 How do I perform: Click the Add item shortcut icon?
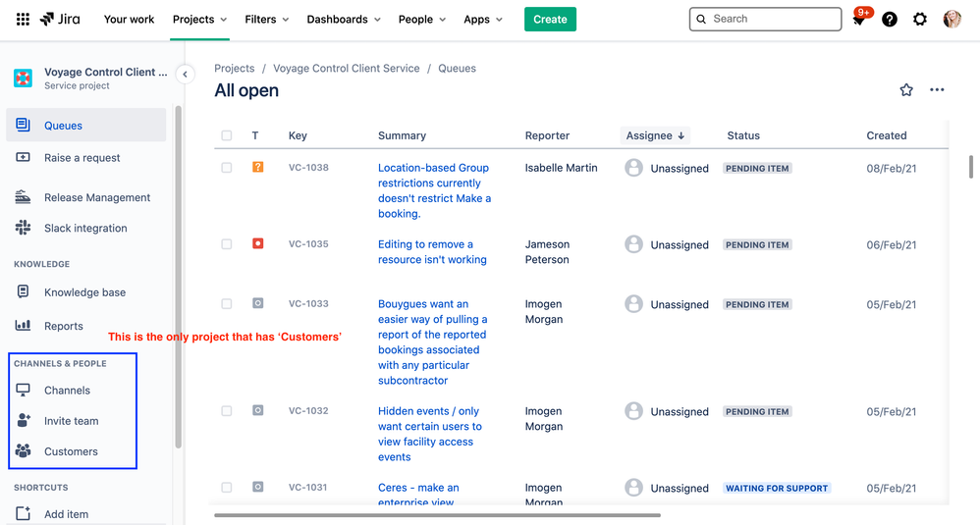[23, 513]
